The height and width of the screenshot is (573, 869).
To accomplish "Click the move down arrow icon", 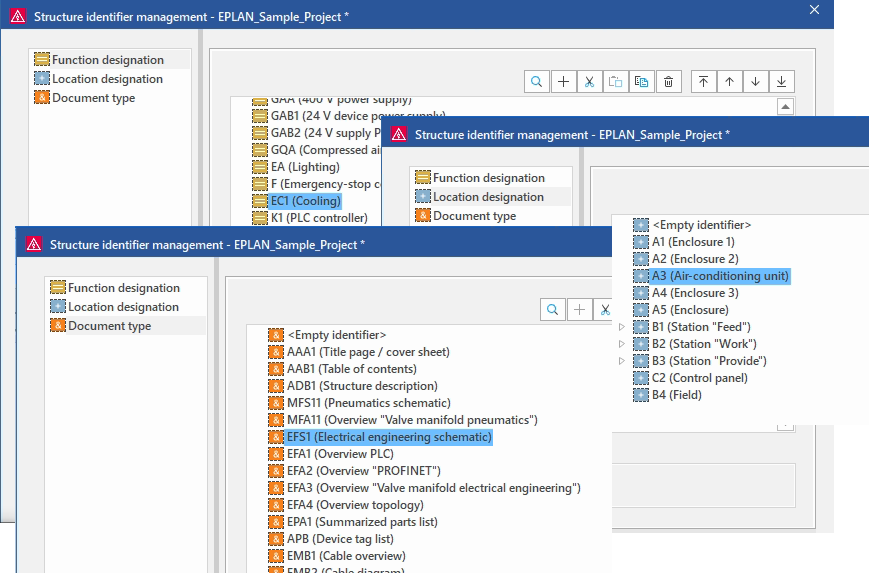I will (x=755, y=82).
